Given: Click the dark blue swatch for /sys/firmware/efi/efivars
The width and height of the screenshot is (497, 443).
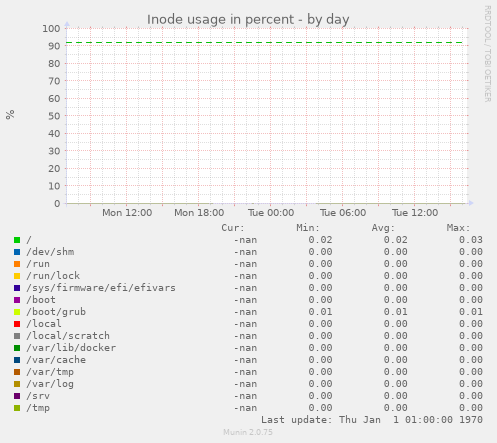Looking at the screenshot, I should coord(17,288).
